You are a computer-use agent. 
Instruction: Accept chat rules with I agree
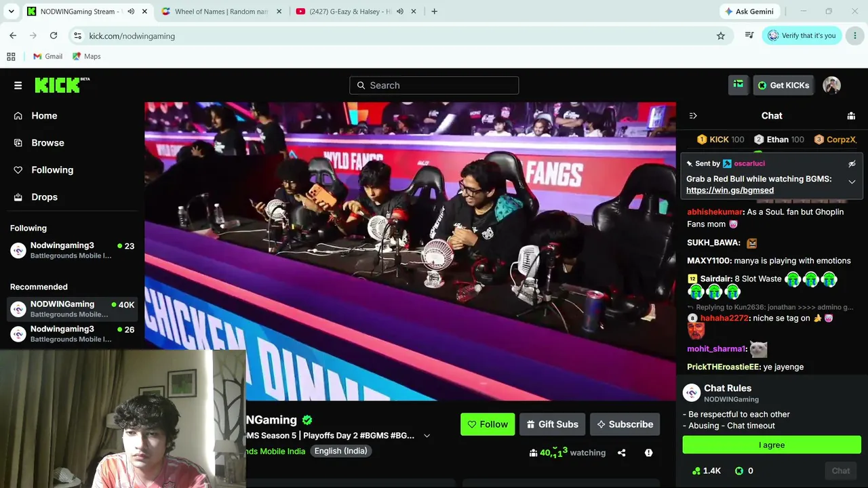pyautogui.click(x=772, y=445)
